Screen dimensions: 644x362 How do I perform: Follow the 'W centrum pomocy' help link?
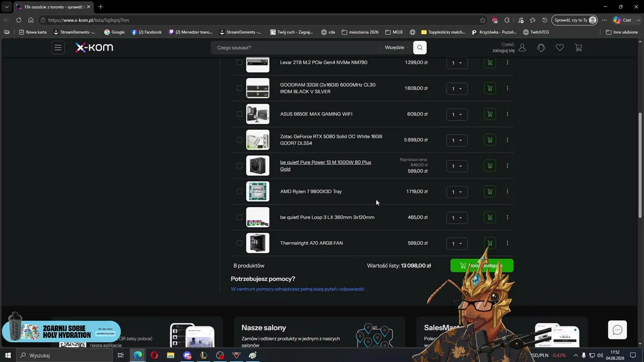click(297, 289)
